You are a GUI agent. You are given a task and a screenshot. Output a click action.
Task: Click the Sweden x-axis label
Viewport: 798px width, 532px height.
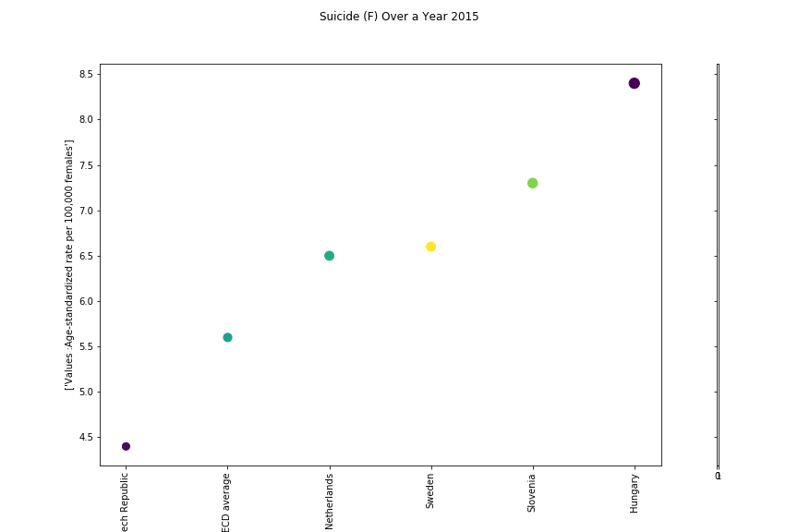tap(430, 491)
